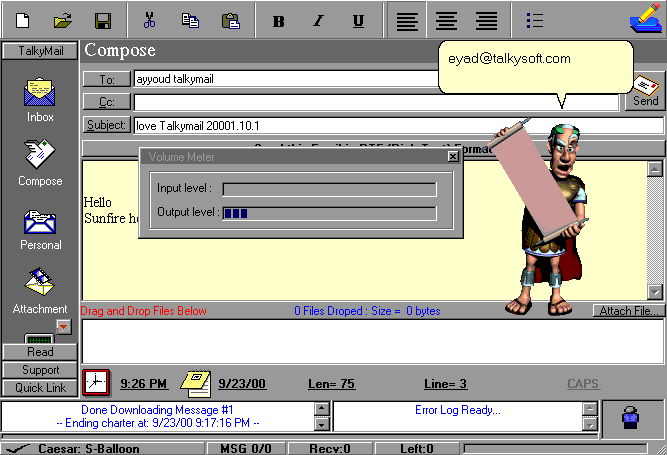Image resolution: width=667 pixels, height=455 pixels.
Task: Copy with the duplicate pages icon
Action: pyautogui.click(x=190, y=20)
